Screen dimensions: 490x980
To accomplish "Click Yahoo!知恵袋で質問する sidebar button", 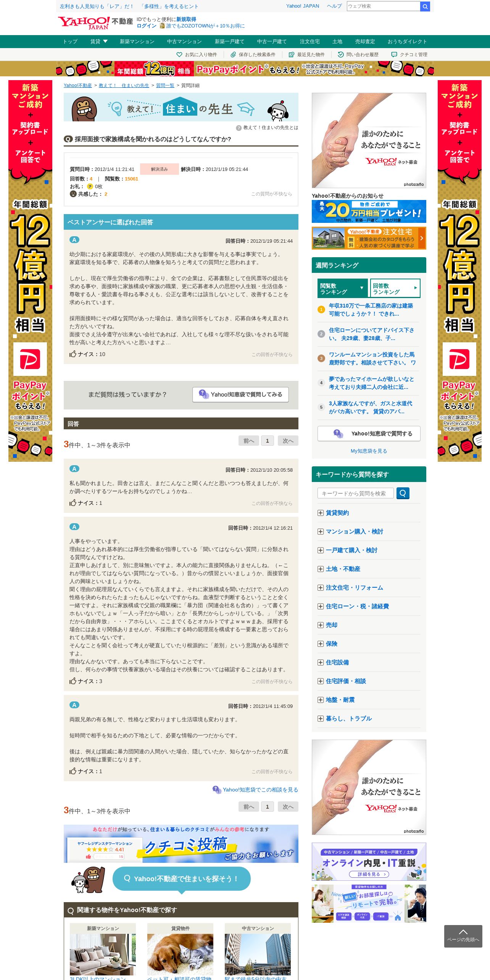I will [369, 434].
